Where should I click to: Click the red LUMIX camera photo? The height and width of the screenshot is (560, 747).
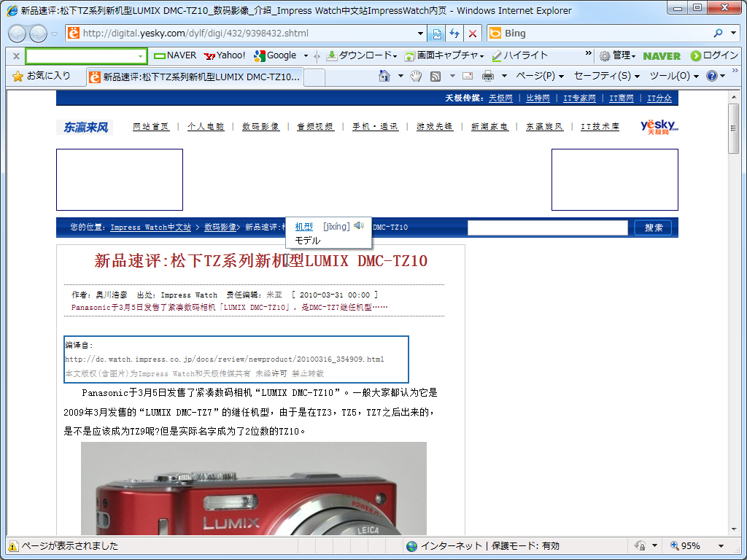coord(253,488)
